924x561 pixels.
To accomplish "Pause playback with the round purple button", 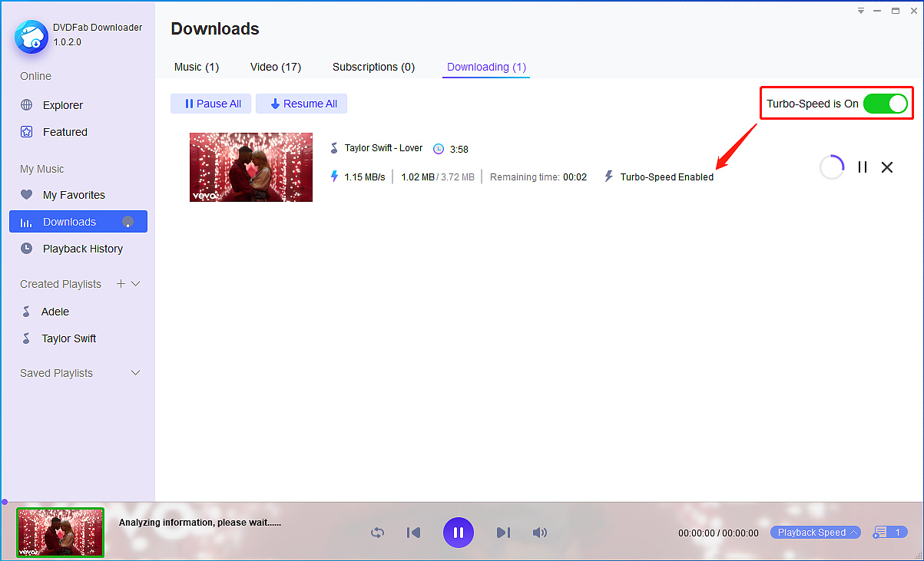I will coord(459,533).
